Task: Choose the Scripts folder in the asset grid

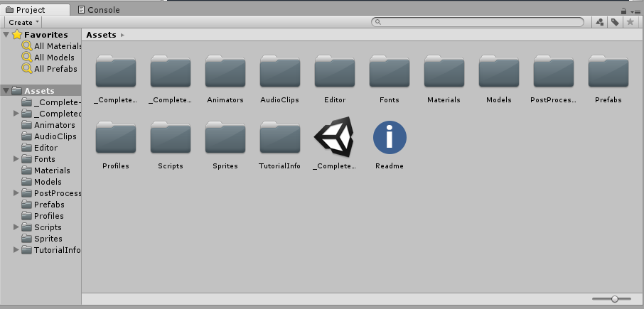Action: pos(171,138)
